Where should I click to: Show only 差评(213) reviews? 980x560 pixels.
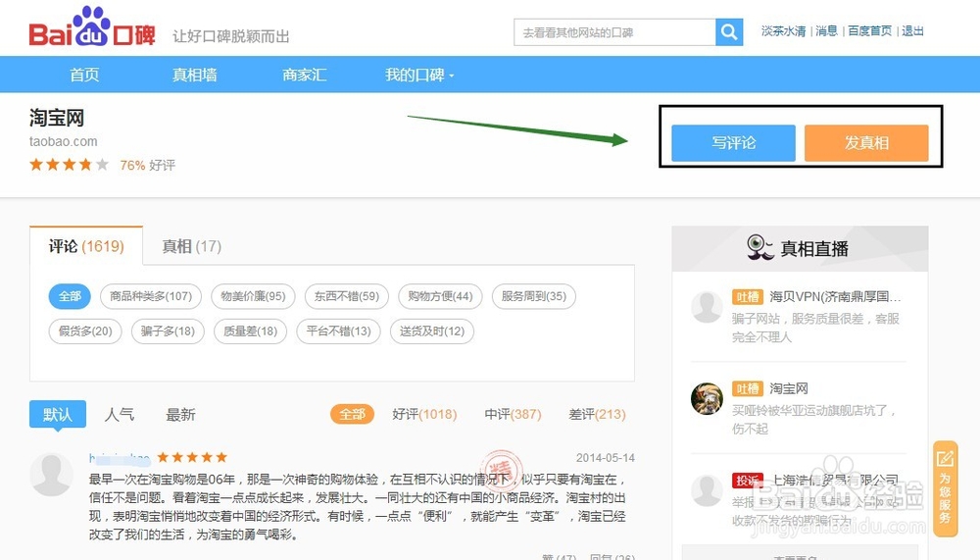597,414
